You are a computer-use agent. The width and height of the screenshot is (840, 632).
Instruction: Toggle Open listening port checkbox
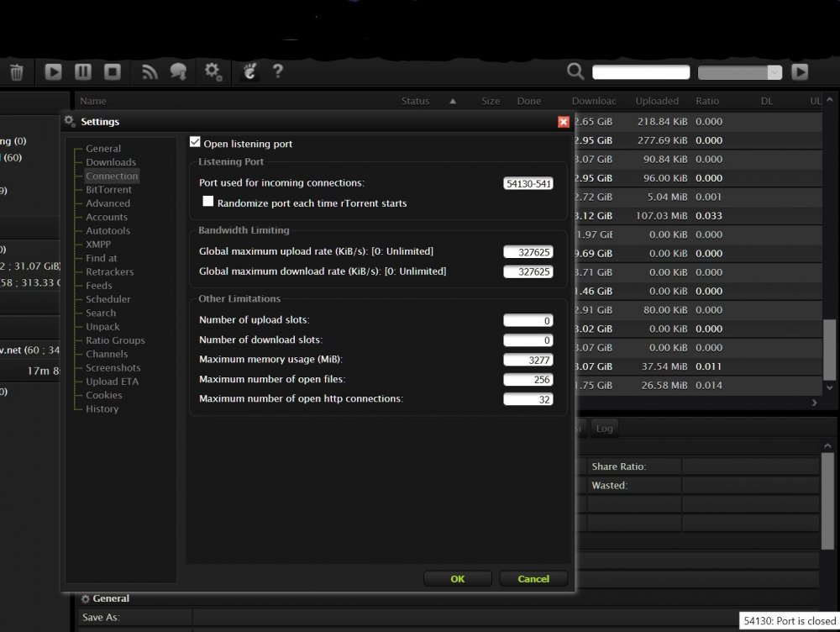coord(195,142)
